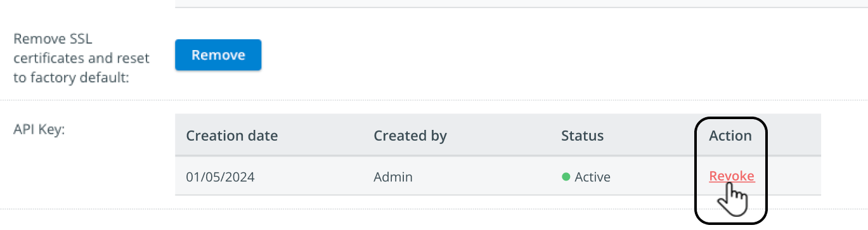
Task: Click the empty space between Created by and Status headers
Action: pyautogui.click(x=504, y=136)
